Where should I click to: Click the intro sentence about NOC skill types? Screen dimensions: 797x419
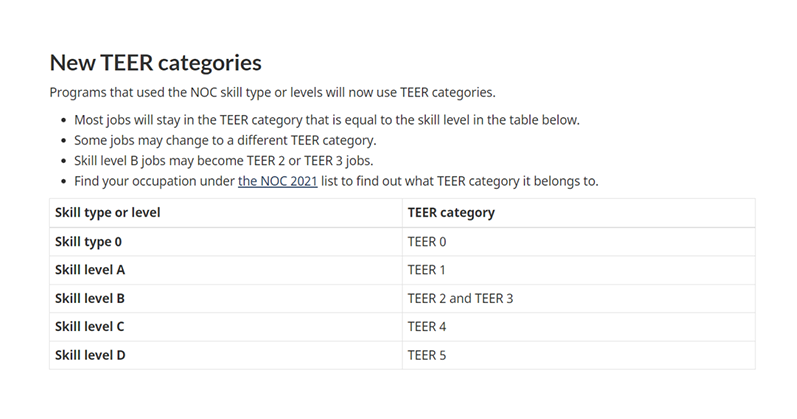click(x=272, y=93)
